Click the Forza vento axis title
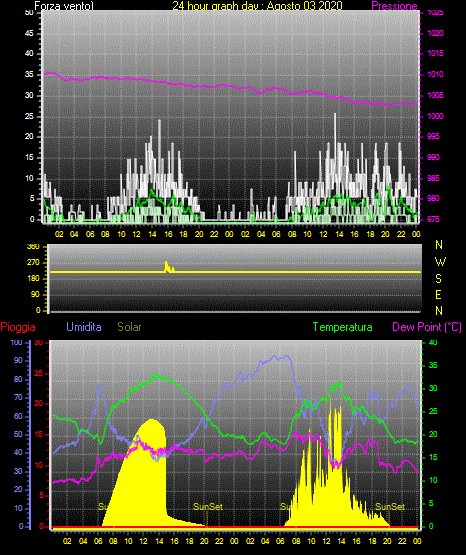The image size is (466, 555). point(64,6)
